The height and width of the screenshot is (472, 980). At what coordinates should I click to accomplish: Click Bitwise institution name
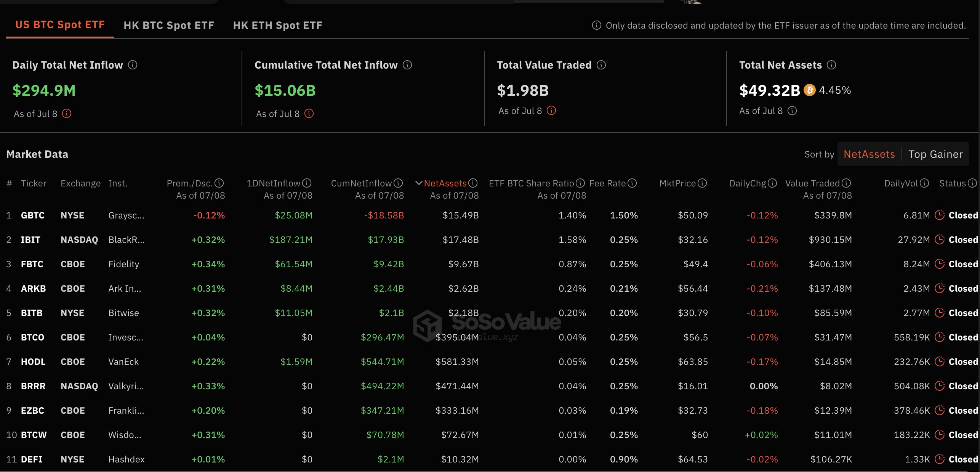click(124, 313)
